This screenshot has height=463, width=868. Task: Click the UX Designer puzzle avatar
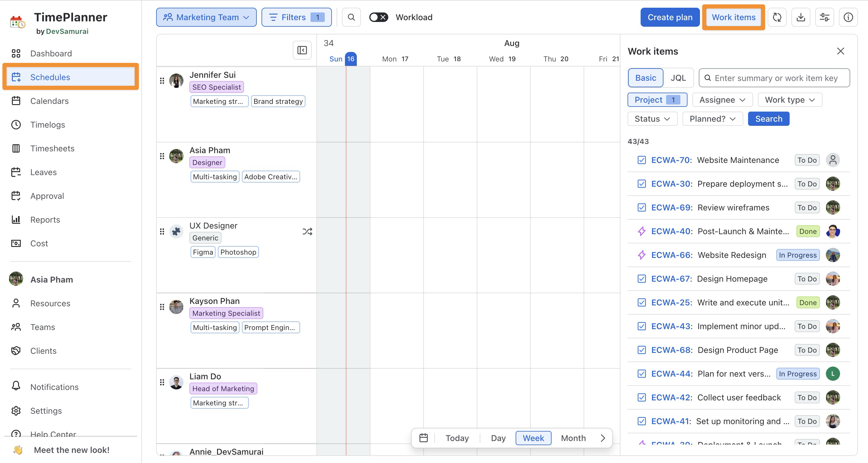point(176,231)
